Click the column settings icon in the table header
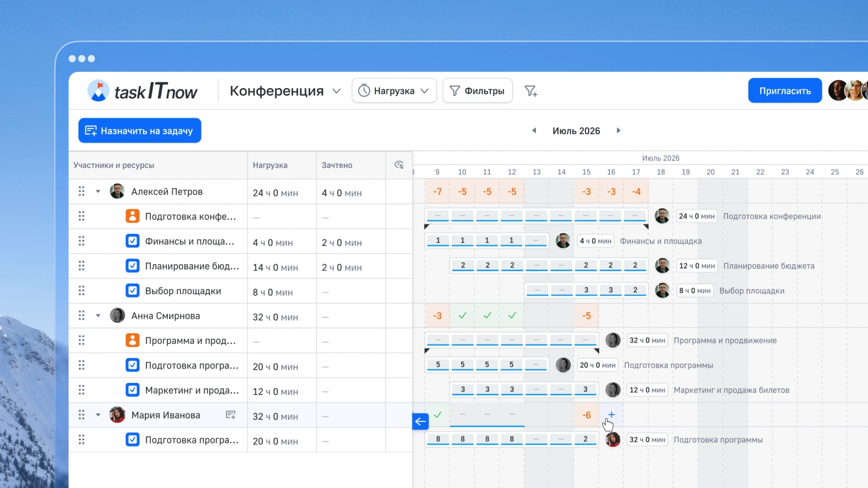Viewport: 868px width, 488px height. click(399, 165)
